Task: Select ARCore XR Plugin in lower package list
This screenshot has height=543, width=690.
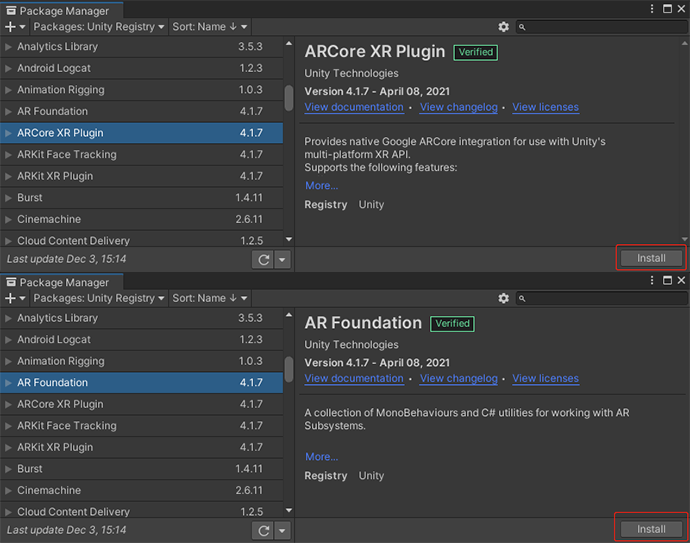Action: point(141,404)
